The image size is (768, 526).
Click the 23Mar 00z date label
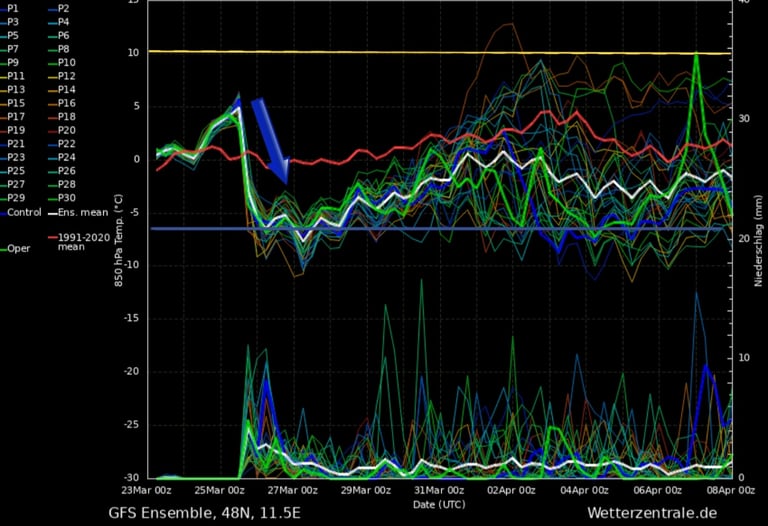coord(146,490)
